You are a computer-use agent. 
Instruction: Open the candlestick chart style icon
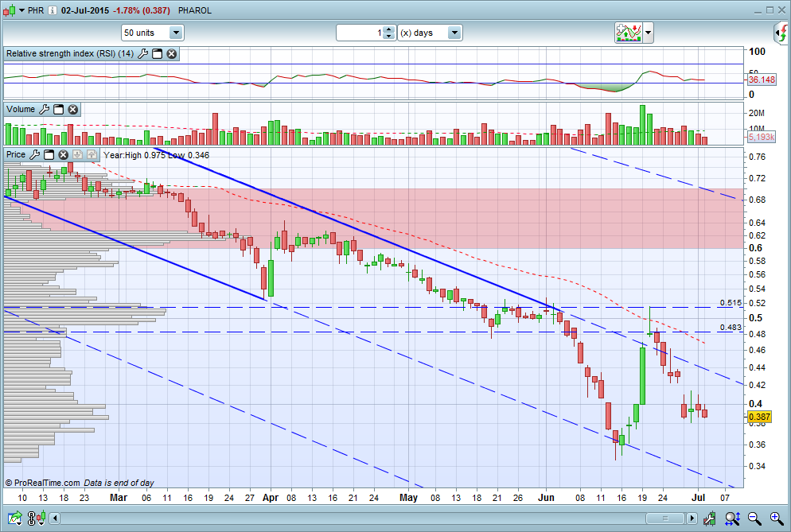pyautogui.click(x=9, y=10)
